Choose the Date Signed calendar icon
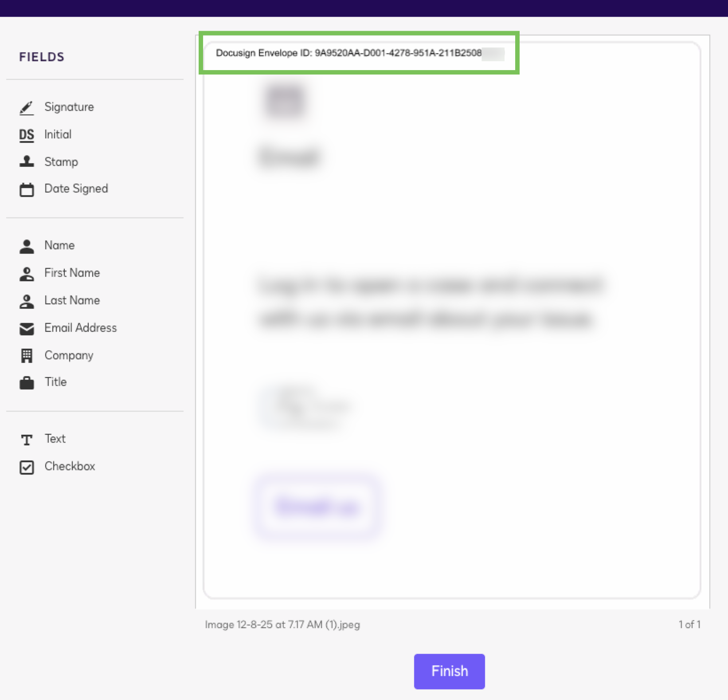728x700 pixels. point(27,189)
